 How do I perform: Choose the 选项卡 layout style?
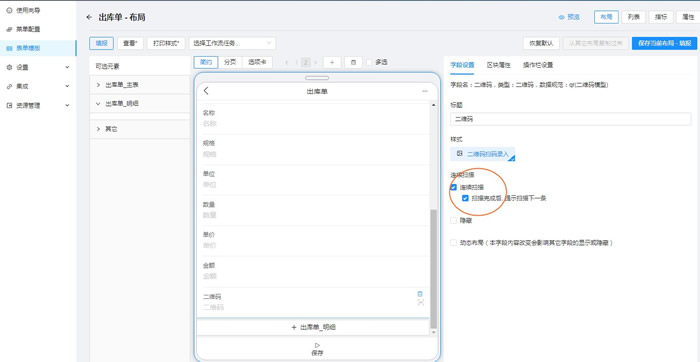pyautogui.click(x=257, y=62)
